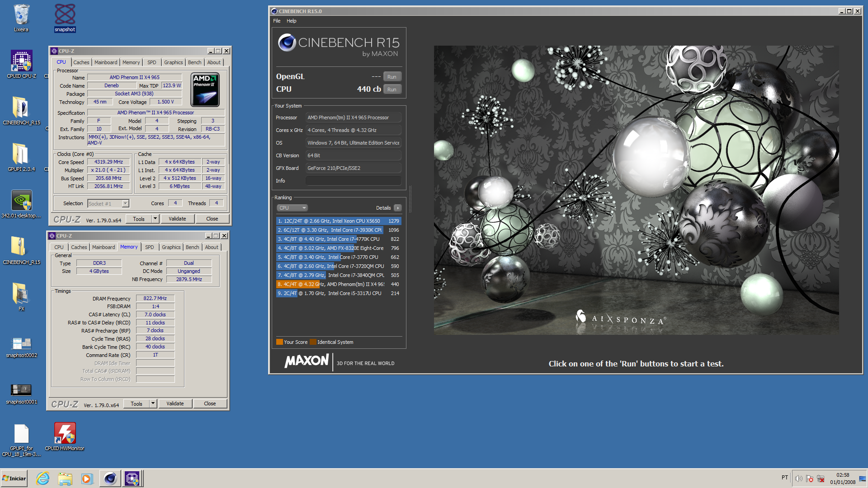Viewport: 868px width, 488px height.
Task: Click Validate in upper CPU-Z window
Action: coord(177,219)
